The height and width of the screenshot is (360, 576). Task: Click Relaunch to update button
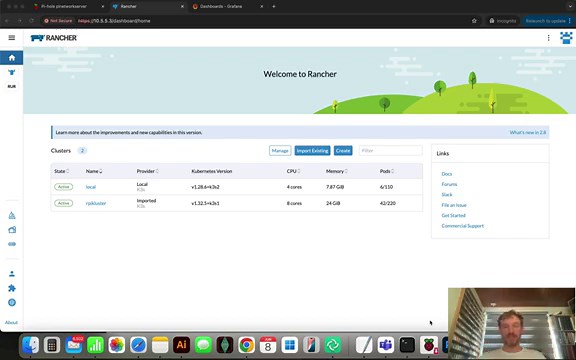(547, 21)
